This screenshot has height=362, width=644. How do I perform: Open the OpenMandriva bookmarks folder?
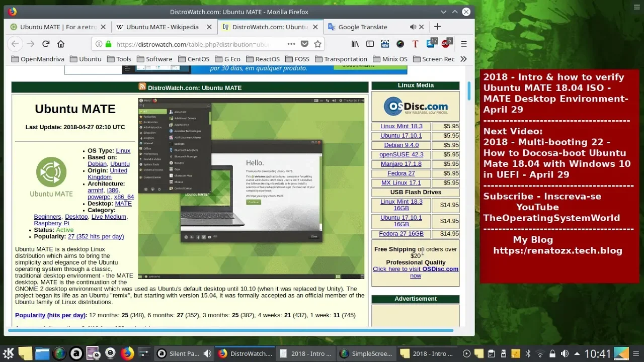pyautogui.click(x=38, y=59)
